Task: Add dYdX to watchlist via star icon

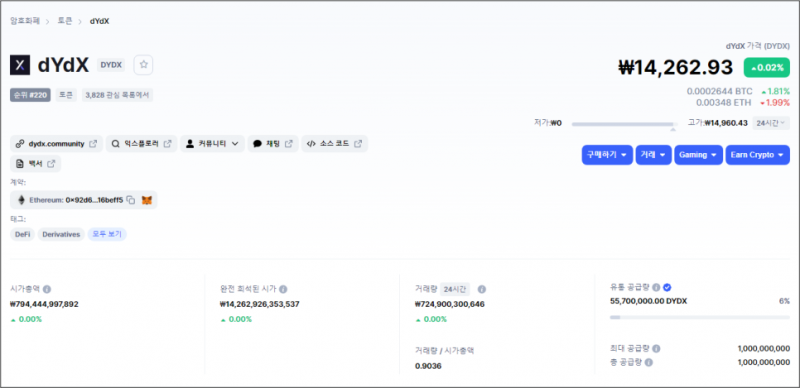Action: (x=143, y=65)
